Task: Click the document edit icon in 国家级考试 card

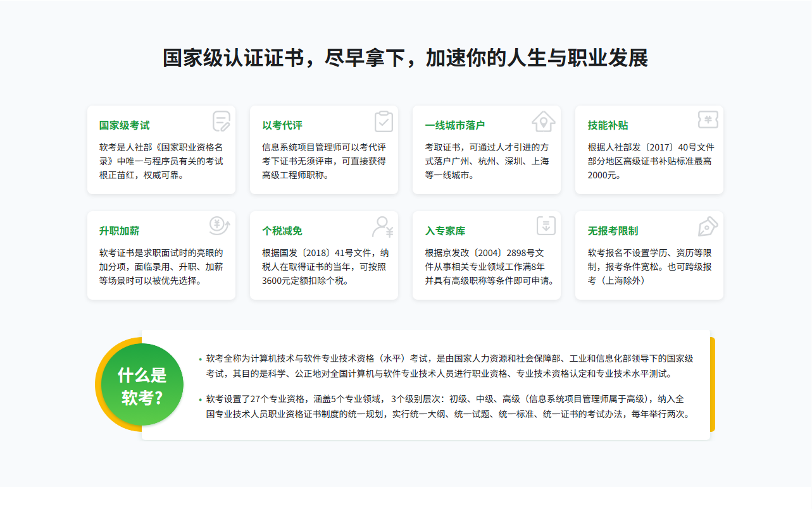Action: tap(221, 121)
